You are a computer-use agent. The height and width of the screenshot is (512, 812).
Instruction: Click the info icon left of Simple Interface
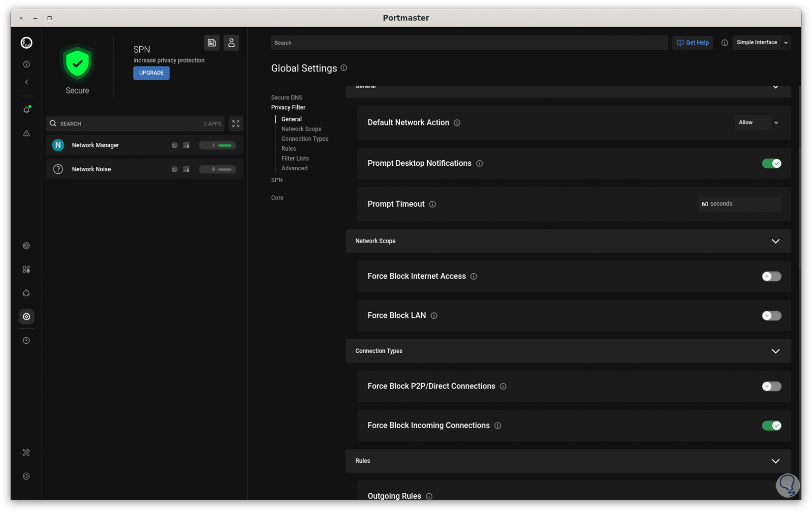point(724,43)
